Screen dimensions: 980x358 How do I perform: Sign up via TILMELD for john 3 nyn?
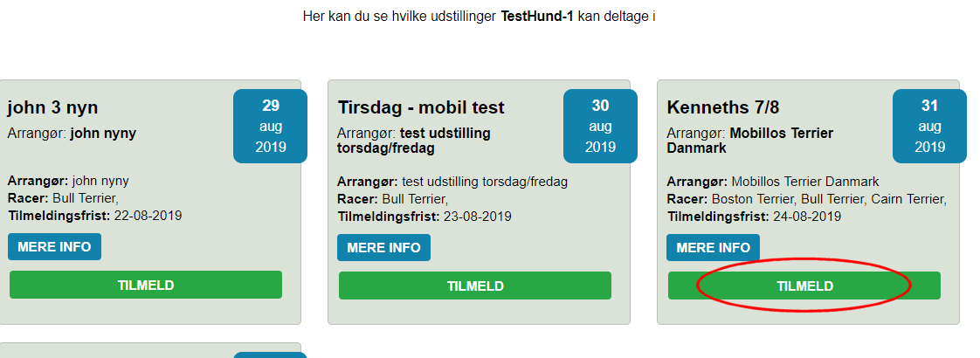click(146, 285)
